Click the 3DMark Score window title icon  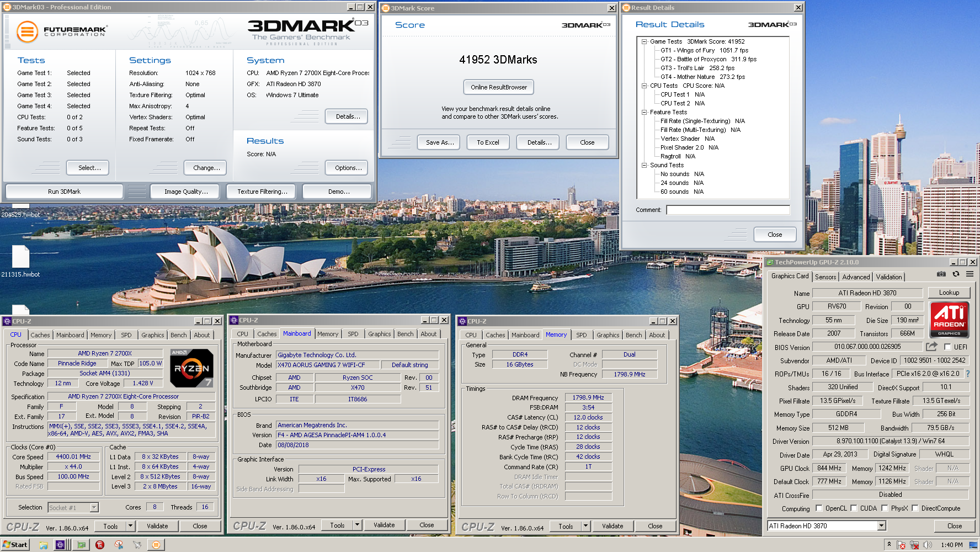point(386,8)
